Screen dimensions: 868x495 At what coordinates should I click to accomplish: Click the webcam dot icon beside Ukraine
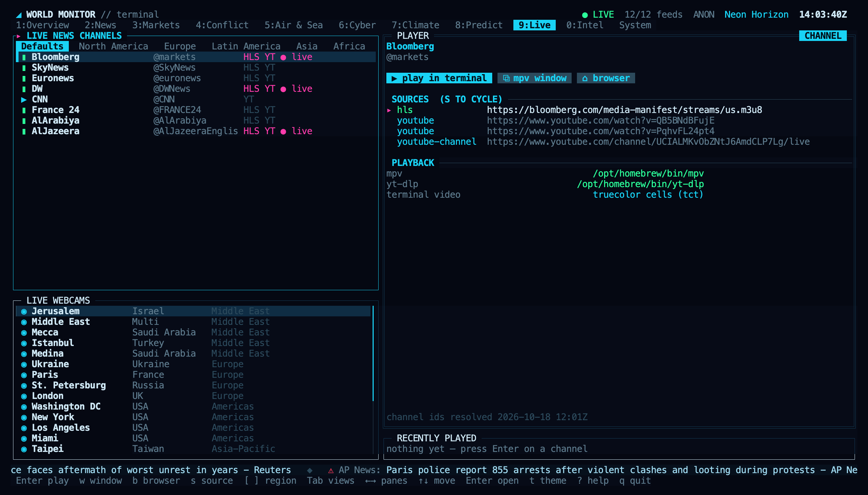point(24,364)
